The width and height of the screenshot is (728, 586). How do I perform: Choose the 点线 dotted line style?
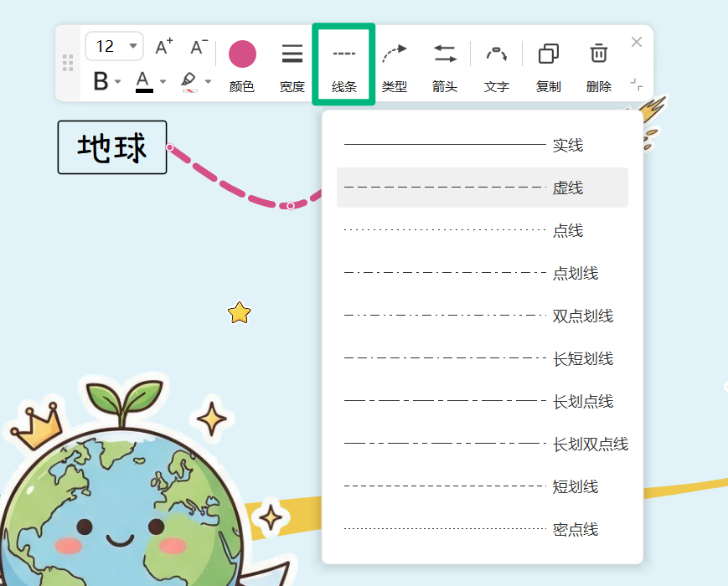[483, 230]
